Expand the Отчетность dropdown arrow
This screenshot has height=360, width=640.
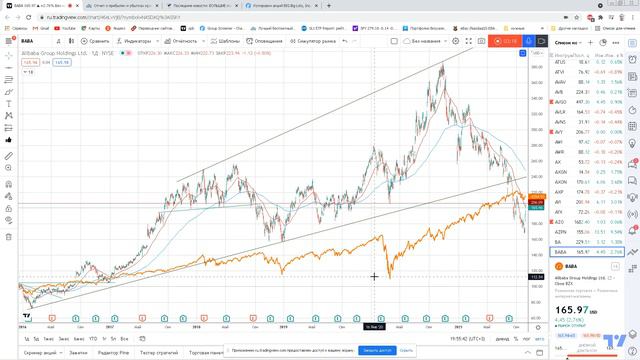coord(203,41)
